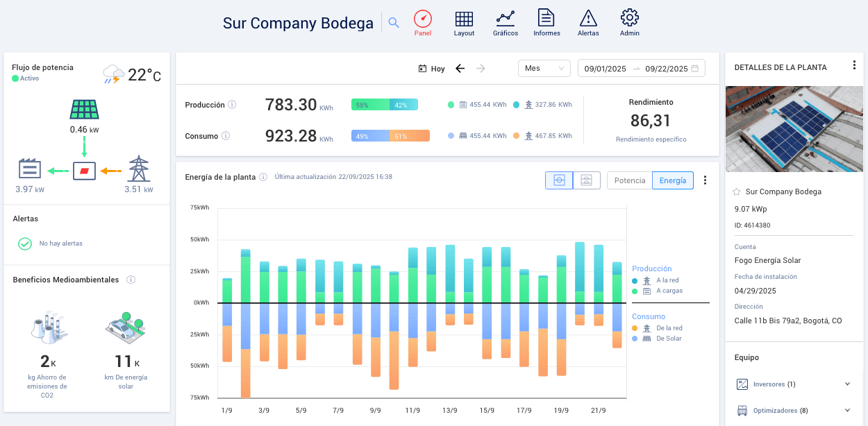Open the Admin gear icon

click(x=629, y=19)
